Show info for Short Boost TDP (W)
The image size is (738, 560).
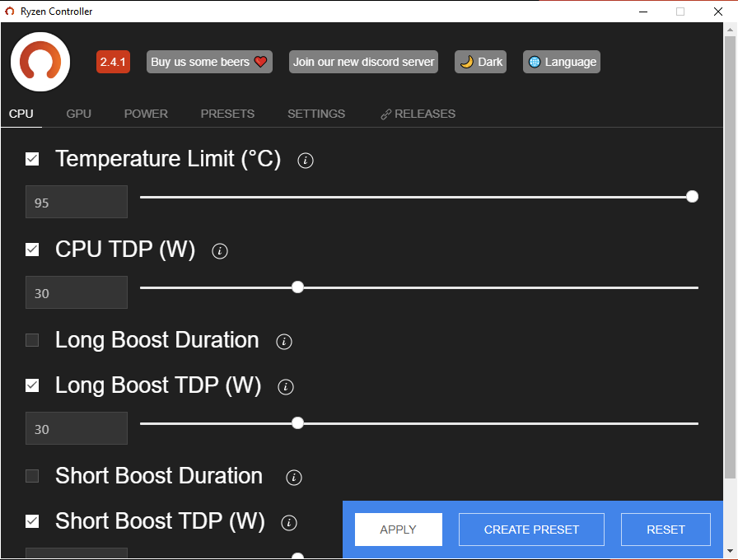pyautogui.click(x=288, y=522)
